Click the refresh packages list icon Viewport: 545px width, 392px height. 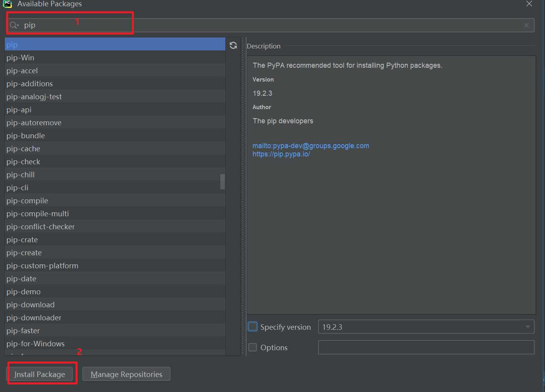click(233, 45)
